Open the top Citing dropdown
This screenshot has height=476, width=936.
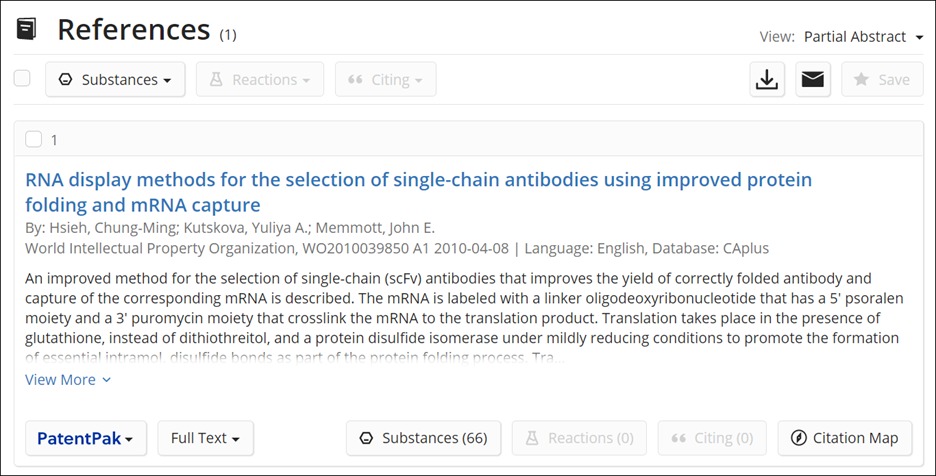(386, 79)
